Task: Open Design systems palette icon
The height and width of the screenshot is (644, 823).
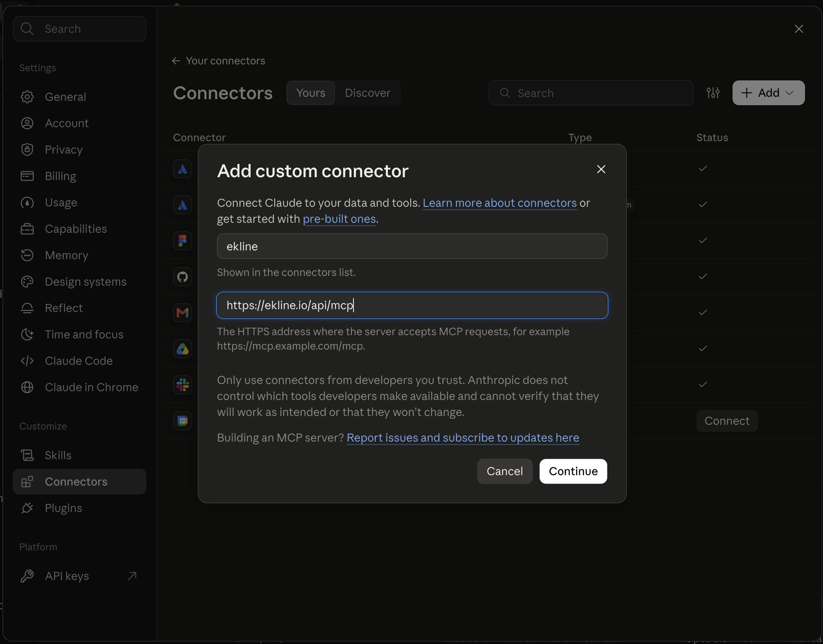Action: [x=27, y=282]
